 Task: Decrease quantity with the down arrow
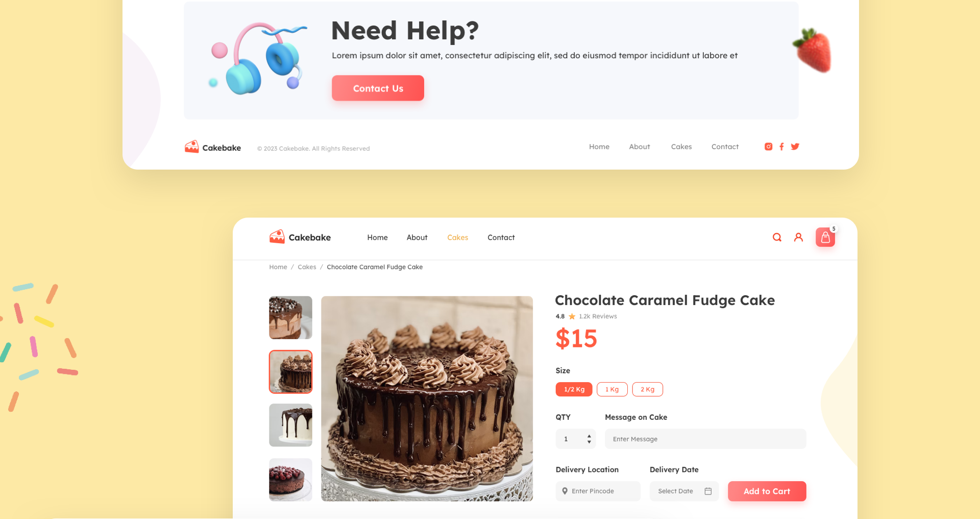point(589,442)
